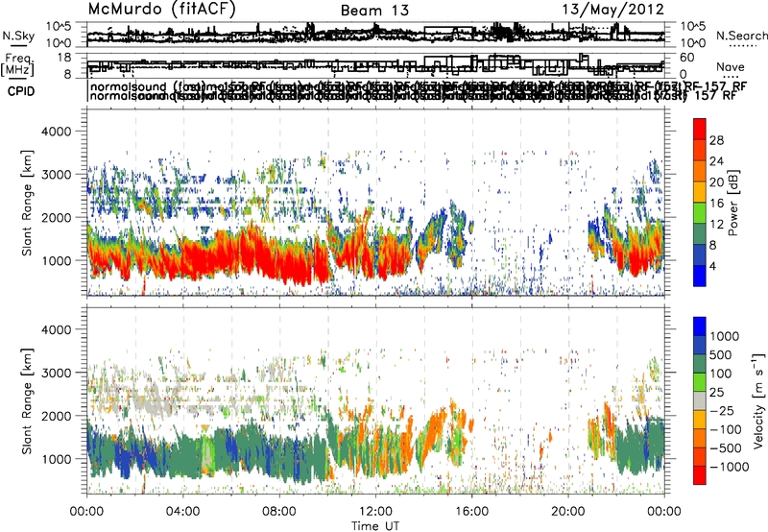Click the yellow-orange segment of the power colorbar
The width and height of the screenshot is (768, 532).
(700, 192)
